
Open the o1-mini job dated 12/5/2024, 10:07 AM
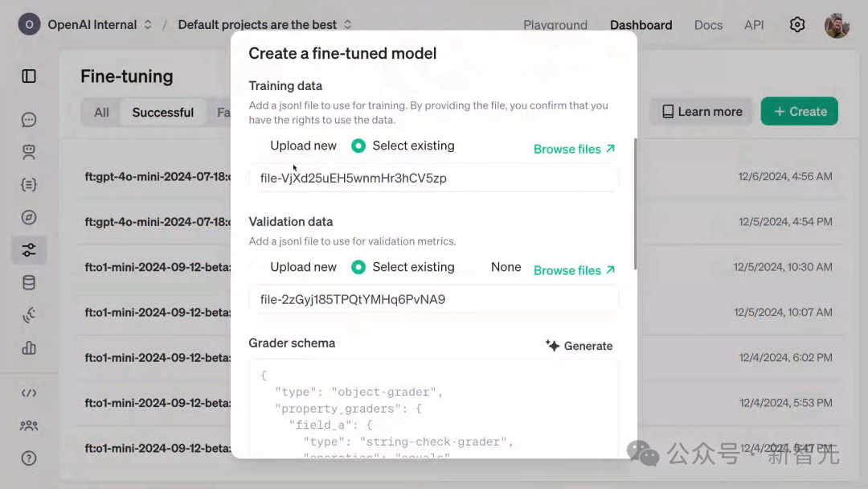pos(458,312)
